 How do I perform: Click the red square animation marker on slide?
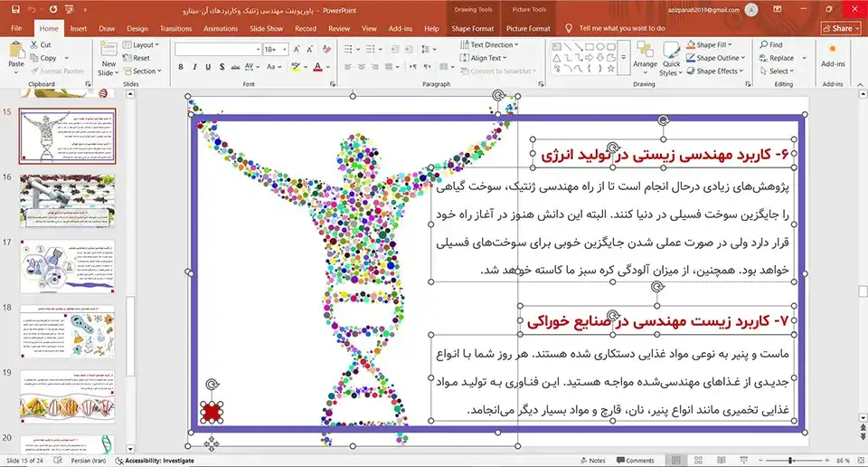212,413
